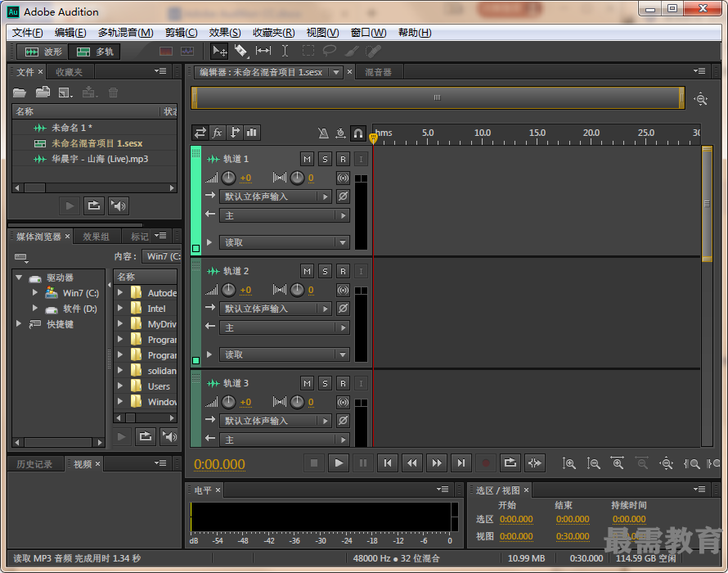
Task: Click zoom out full icon in zoom bar
Action: click(x=667, y=463)
